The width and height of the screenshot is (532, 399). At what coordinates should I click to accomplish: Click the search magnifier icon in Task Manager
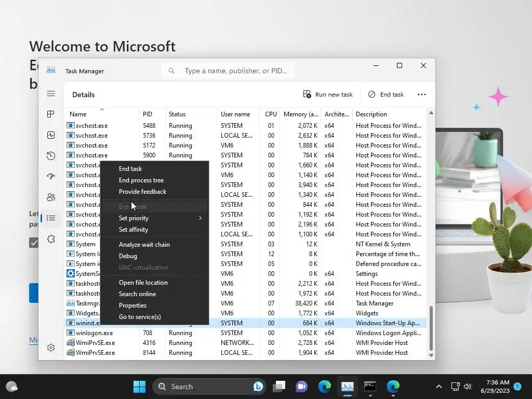point(171,71)
